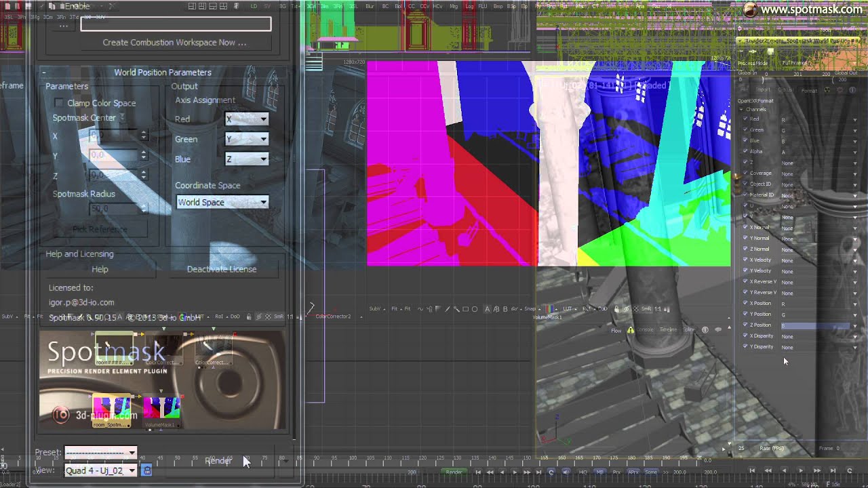Viewport: 868px width, 488px height.
Task: Toggle the Object ID channel checkbox
Action: [745, 184]
